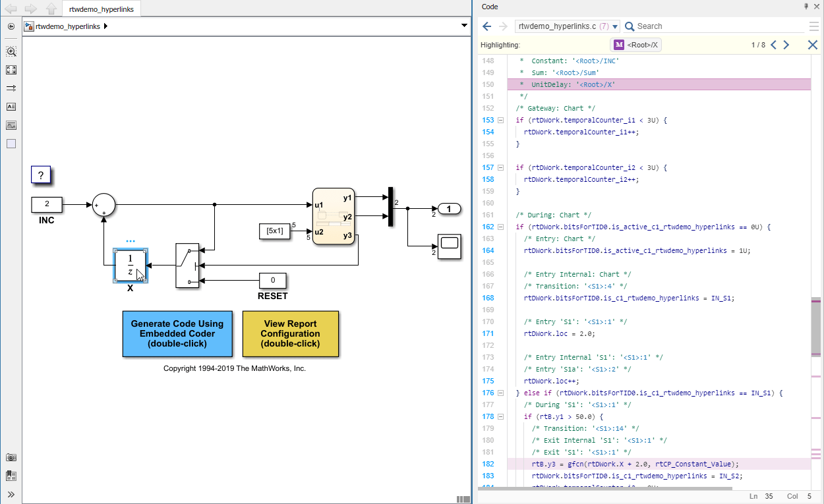Select the Zoom tool in the left palette
The width and height of the screenshot is (824, 504).
(x=11, y=51)
